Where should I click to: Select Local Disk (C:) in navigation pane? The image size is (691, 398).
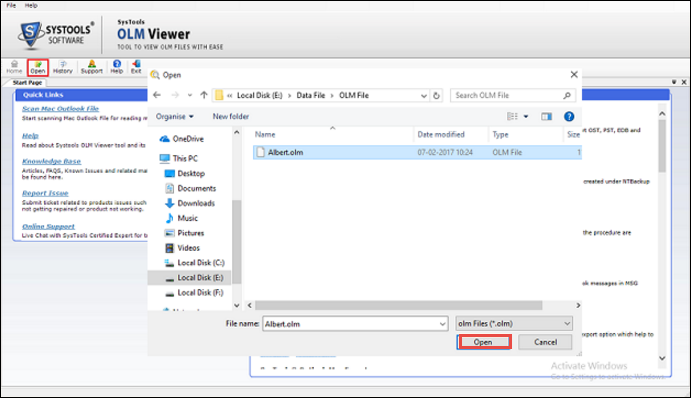pyautogui.click(x=194, y=263)
